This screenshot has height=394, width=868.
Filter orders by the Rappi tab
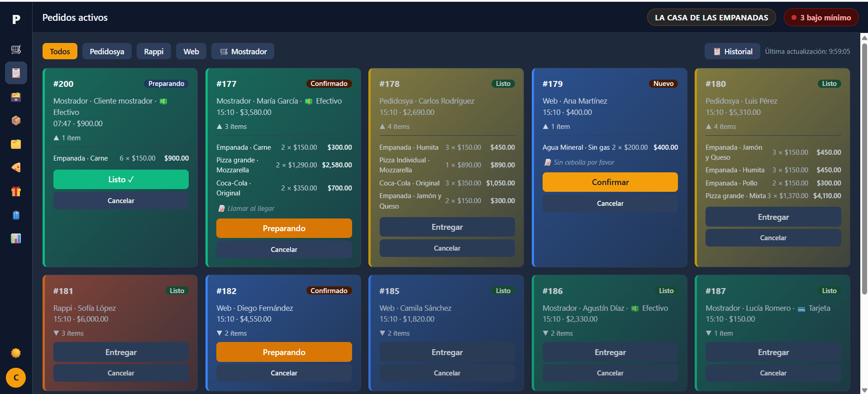(153, 52)
